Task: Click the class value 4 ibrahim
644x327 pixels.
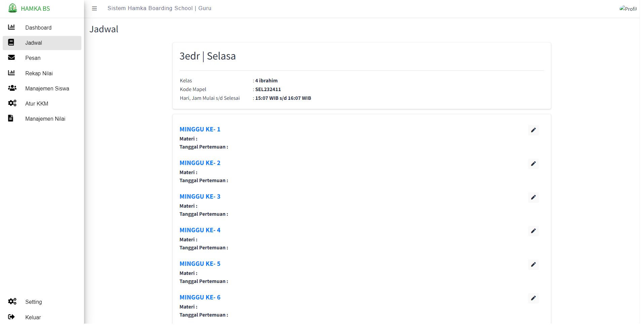Action: tap(266, 81)
